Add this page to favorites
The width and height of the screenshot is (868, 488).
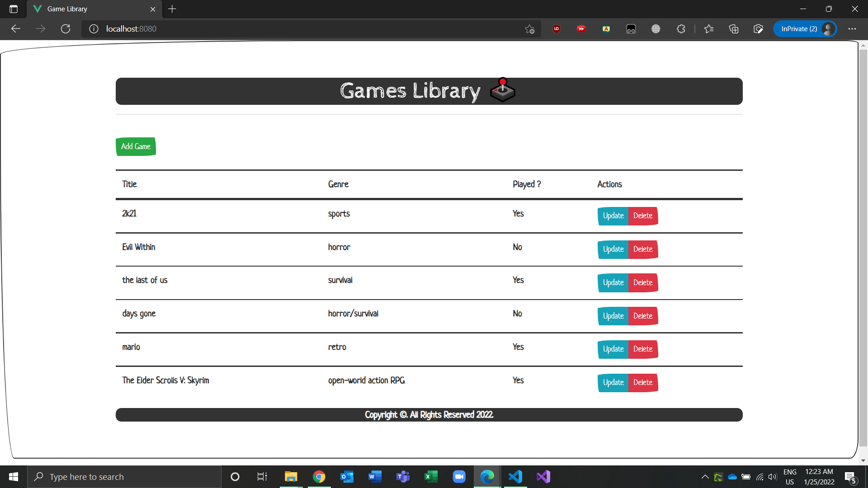point(529,29)
